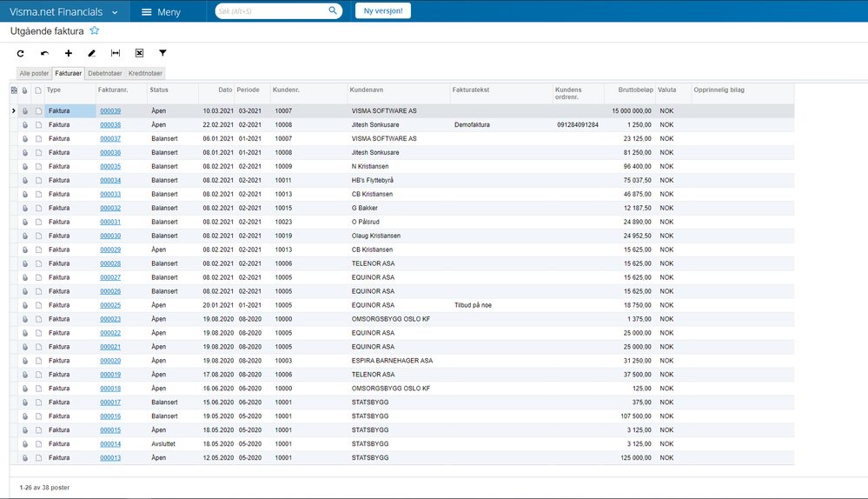The width and height of the screenshot is (868, 499).
Task: Switch to the Kreditnotaer tab
Action: point(146,73)
